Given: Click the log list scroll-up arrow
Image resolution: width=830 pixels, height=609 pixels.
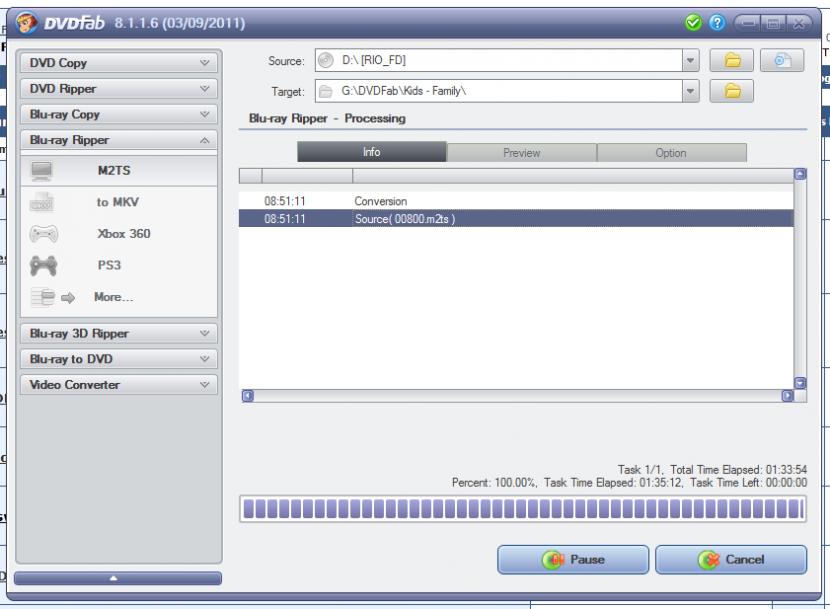Looking at the screenshot, I should [800, 174].
